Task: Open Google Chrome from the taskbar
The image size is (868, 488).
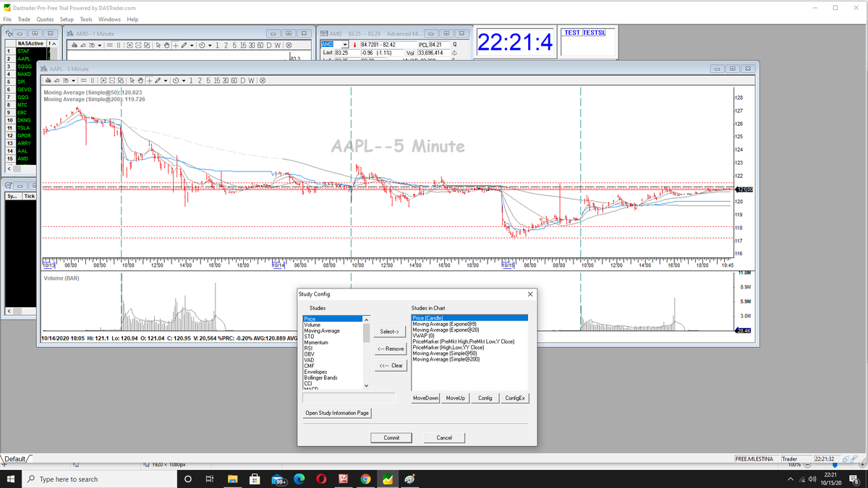Action: (366, 479)
